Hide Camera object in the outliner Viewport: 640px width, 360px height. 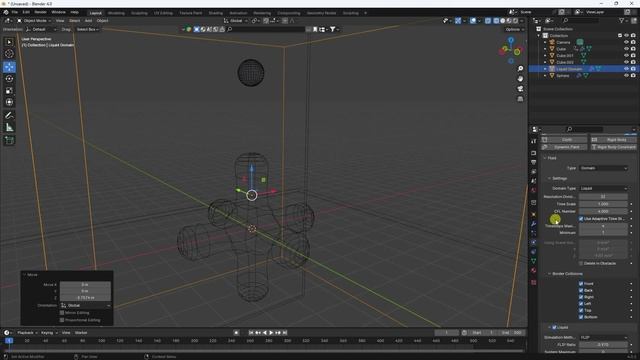tap(626, 42)
